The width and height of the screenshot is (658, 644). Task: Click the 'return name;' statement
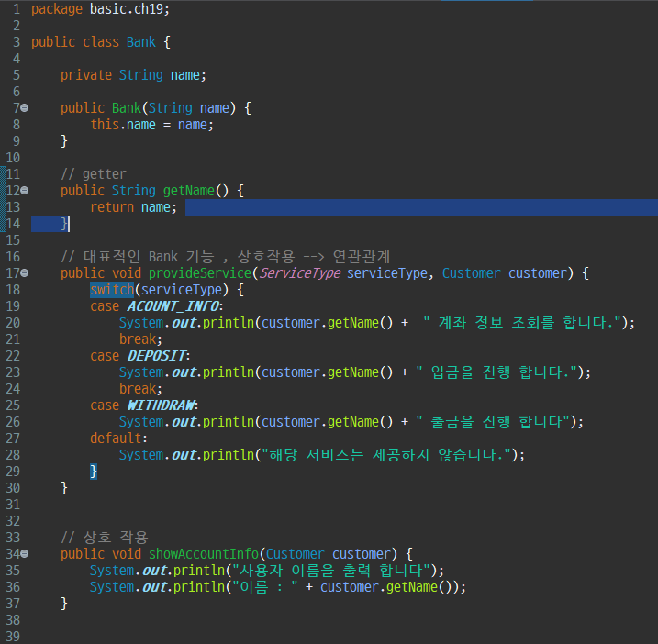[133, 207]
